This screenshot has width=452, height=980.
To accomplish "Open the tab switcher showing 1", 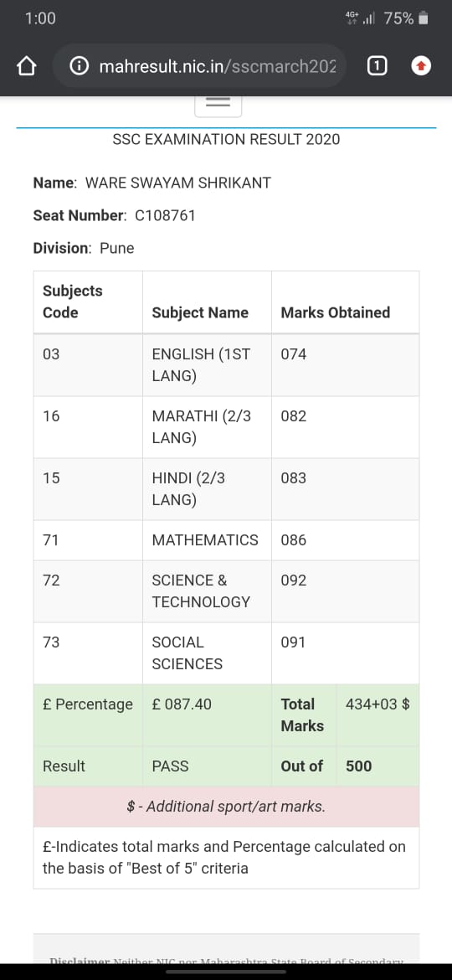I will (377, 65).
